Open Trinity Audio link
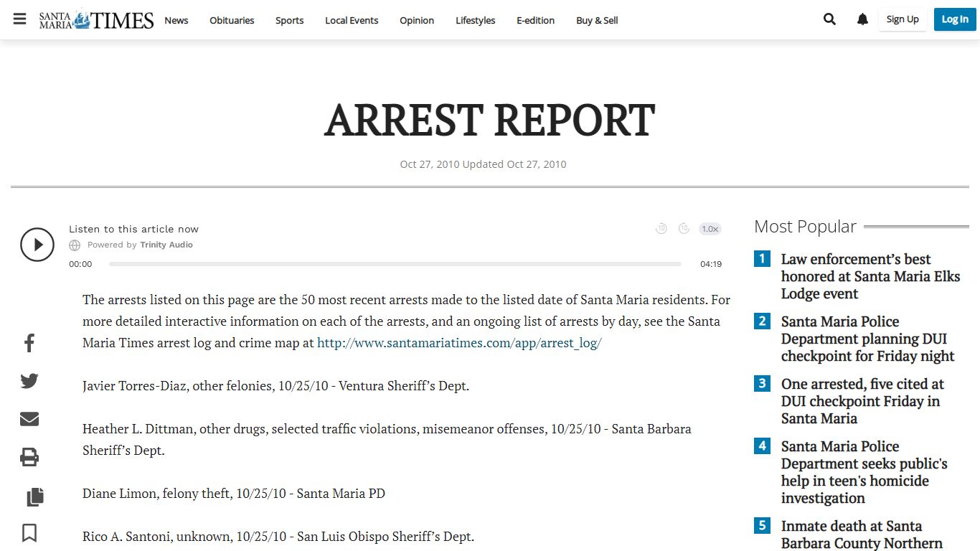980x551 pixels. [166, 245]
